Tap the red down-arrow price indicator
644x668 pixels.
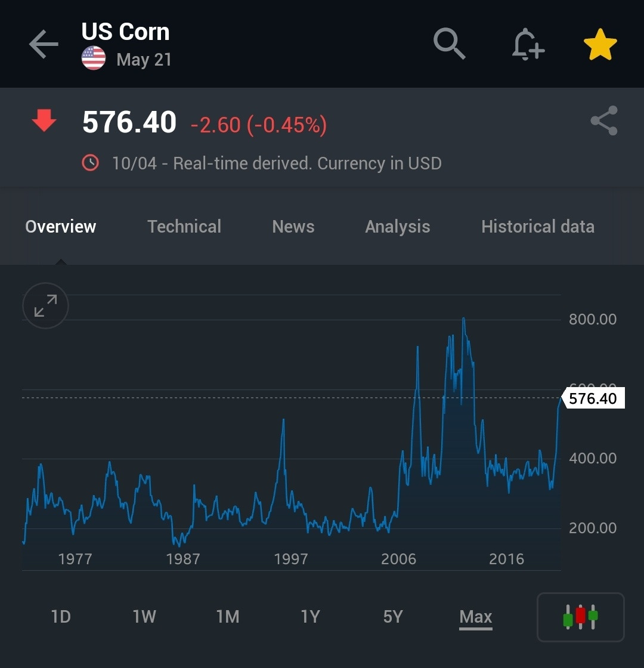coord(44,120)
